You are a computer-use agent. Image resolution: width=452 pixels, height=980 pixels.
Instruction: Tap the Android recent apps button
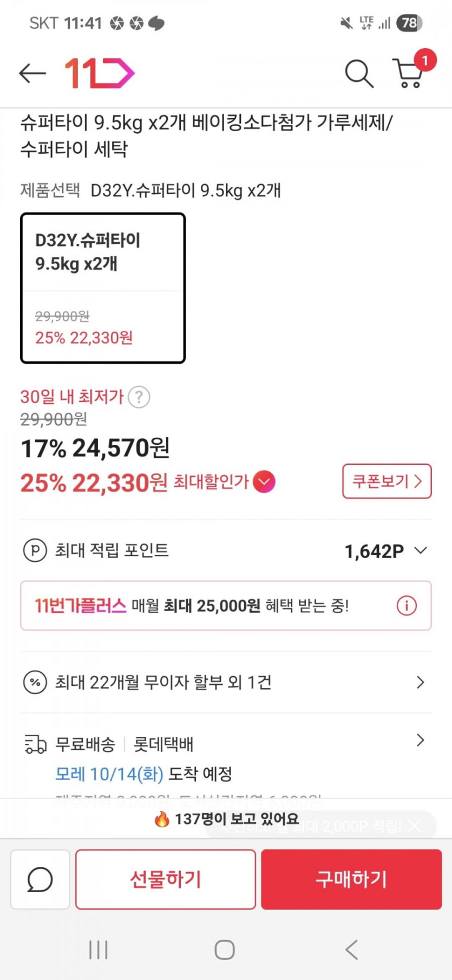tap(99, 950)
